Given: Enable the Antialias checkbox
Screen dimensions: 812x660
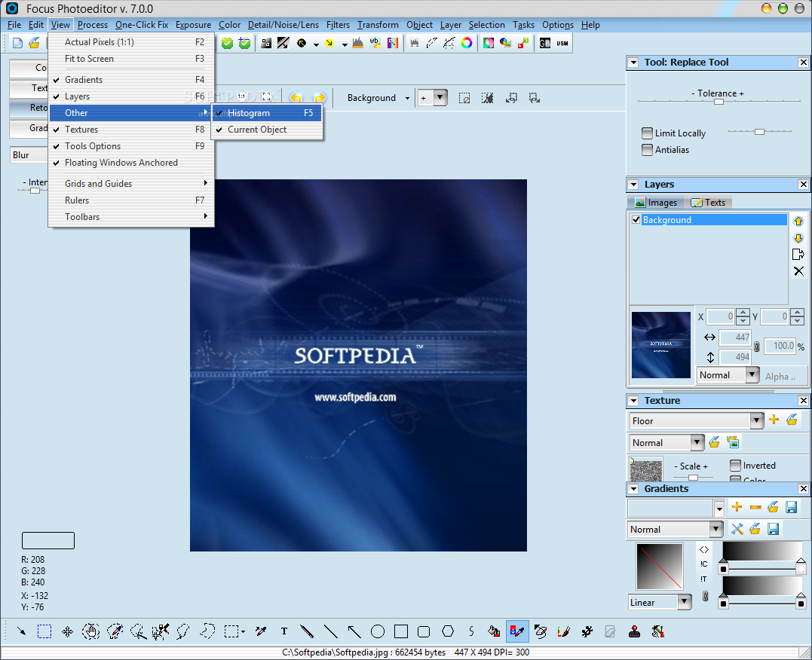Looking at the screenshot, I should click(647, 150).
